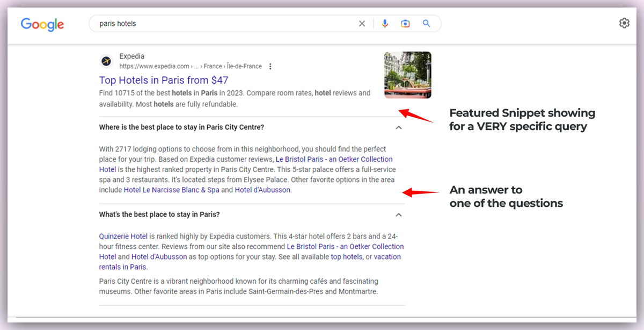The width and height of the screenshot is (644, 330).
Task: Open 'Top Hotels in Paris from $47' result
Action: pyautogui.click(x=164, y=81)
